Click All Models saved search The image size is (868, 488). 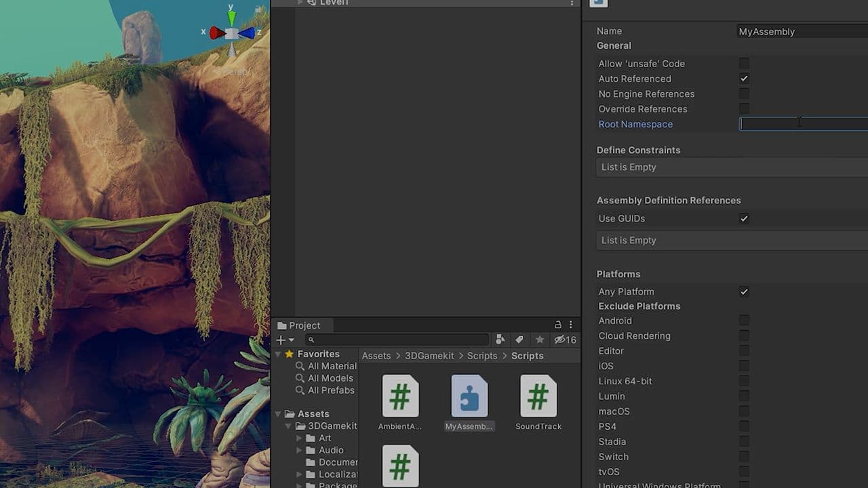[330, 378]
